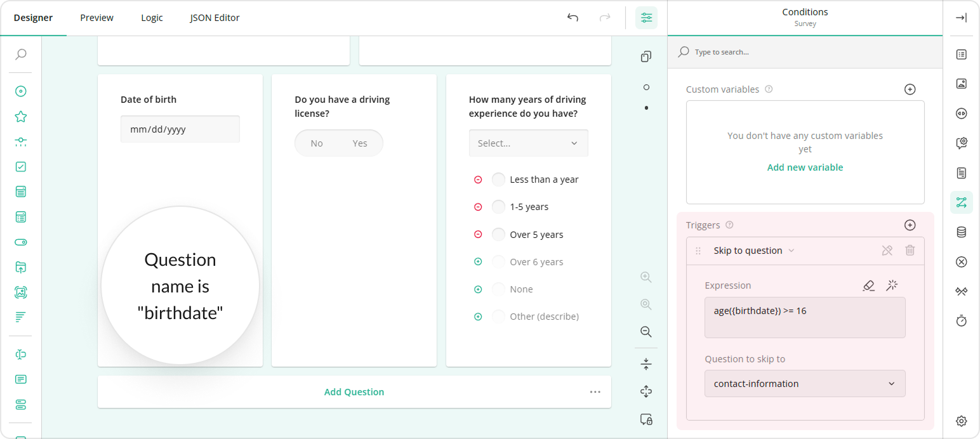This screenshot has width=980, height=439.
Task: Switch to the Preview tab
Action: [x=96, y=17]
